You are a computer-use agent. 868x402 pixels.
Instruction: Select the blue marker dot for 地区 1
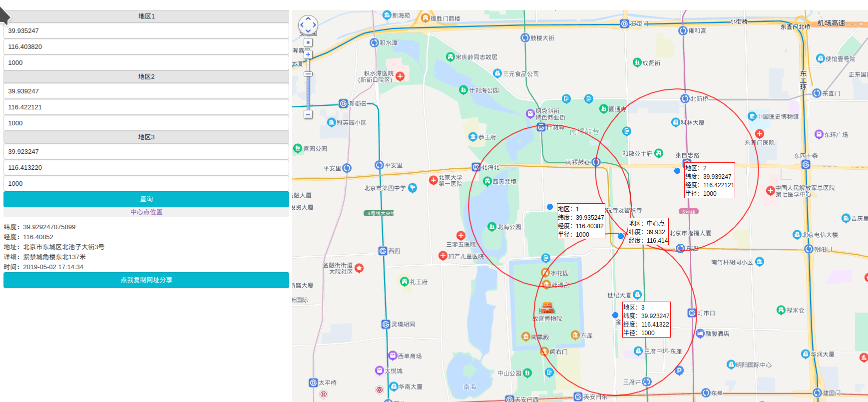coord(550,207)
